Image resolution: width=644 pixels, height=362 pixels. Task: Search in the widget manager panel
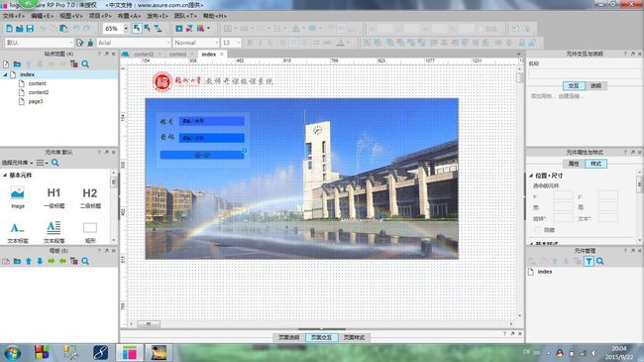600,261
